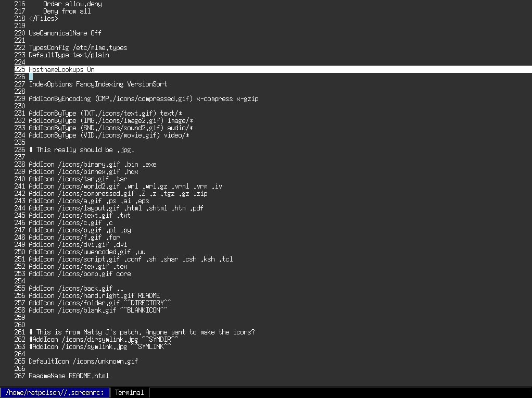Click the DefaultType text/plain line
The width and height of the screenshot is (532, 398).
point(69,55)
